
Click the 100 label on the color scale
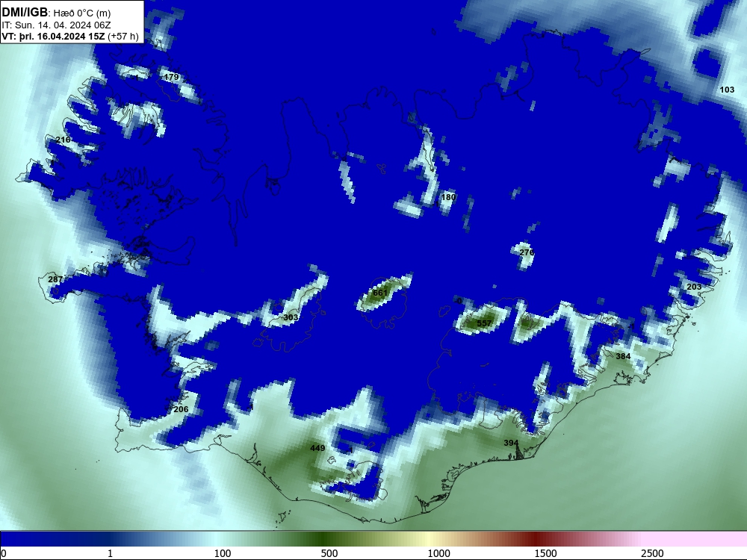click(x=223, y=553)
